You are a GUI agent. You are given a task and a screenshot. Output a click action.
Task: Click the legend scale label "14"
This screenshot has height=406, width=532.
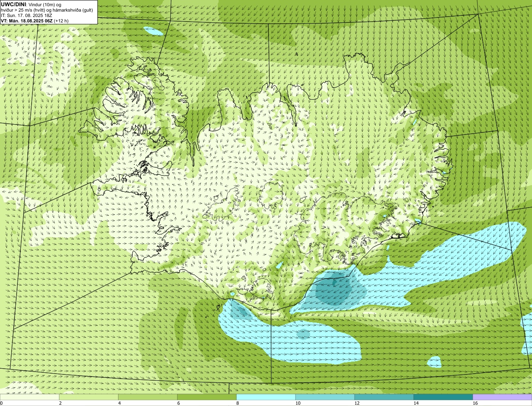click(416, 403)
